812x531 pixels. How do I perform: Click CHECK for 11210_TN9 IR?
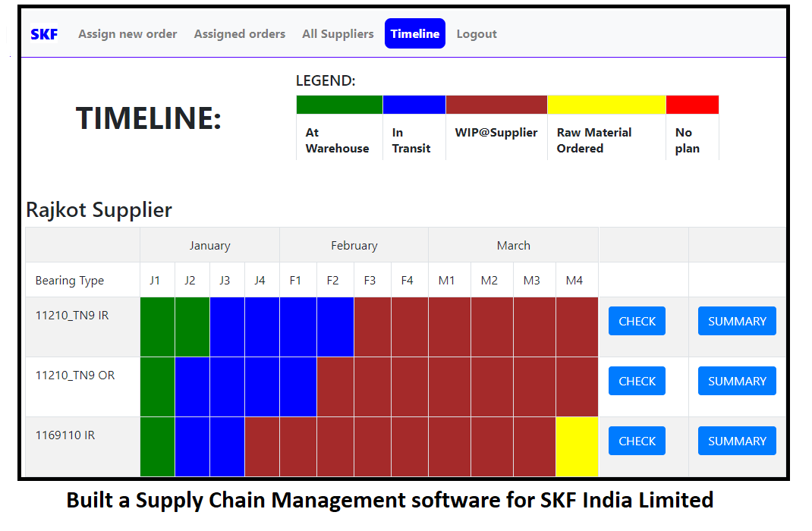point(637,321)
